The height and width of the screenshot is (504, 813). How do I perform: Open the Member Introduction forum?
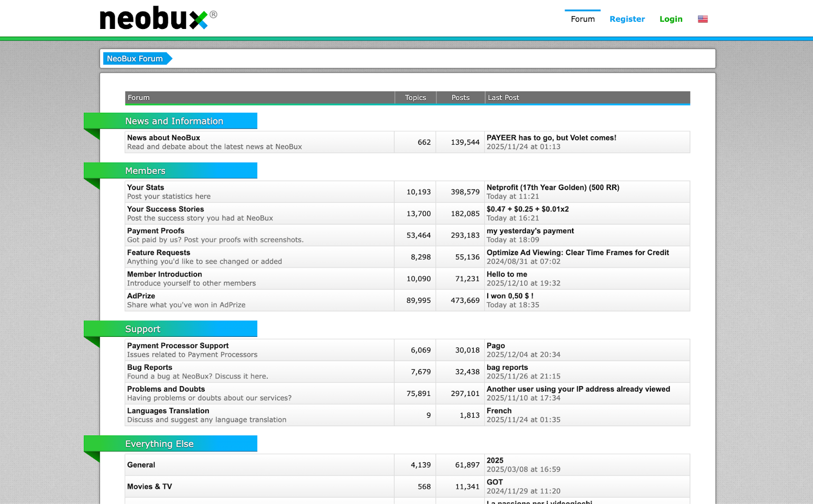click(x=164, y=274)
